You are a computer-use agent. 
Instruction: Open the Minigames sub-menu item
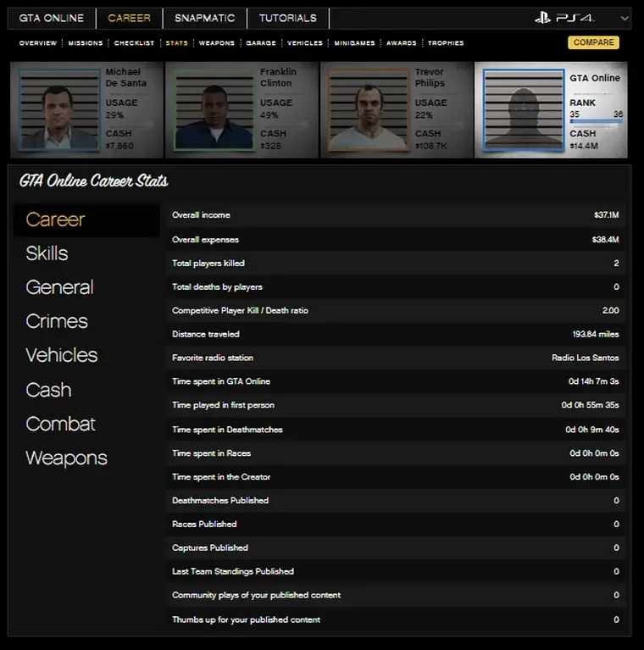click(x=355, y=43)
